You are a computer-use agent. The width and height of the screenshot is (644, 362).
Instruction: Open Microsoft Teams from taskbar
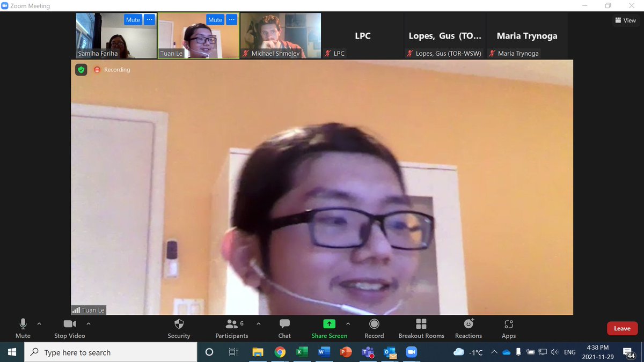368,352
